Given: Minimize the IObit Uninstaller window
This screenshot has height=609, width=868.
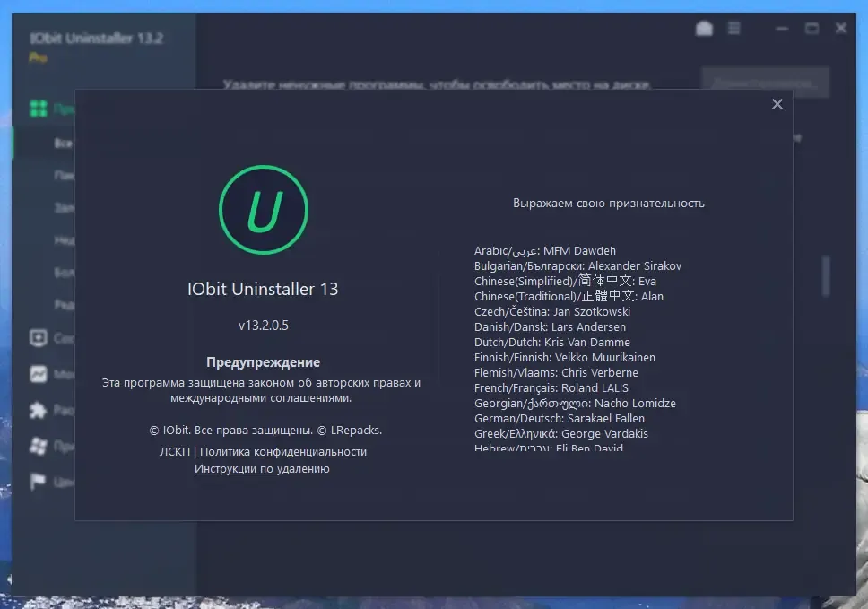Looking at the screenshot, I should pyautogui.click(x=782, y=28).
